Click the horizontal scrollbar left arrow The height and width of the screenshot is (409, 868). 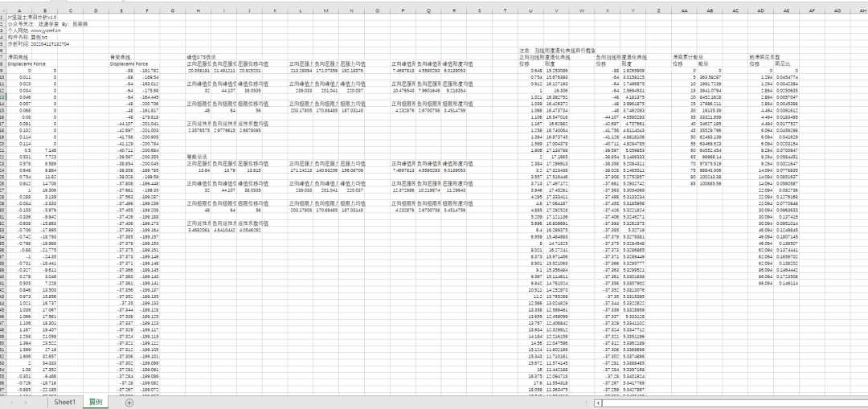click(598, 403)
